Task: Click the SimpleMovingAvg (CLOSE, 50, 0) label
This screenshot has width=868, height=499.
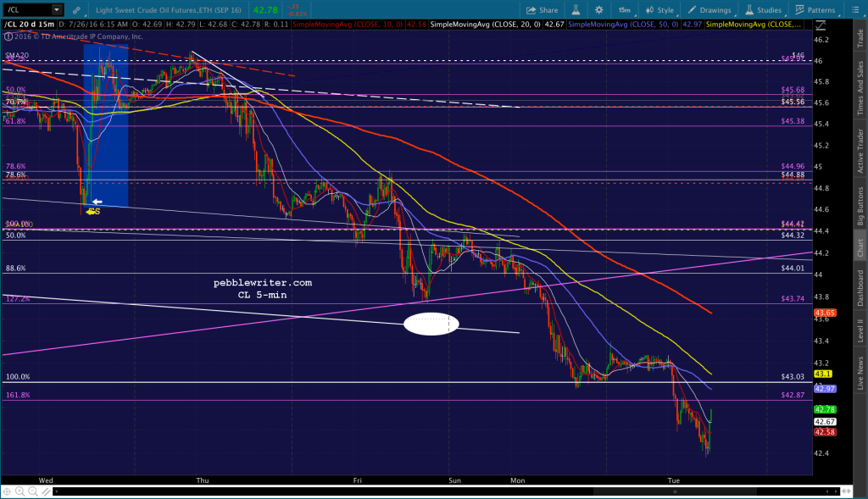Action: tap(623, 25)
